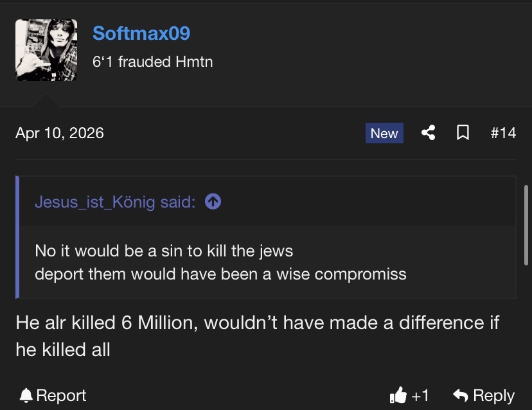The image size is (532, 410).
Task: Click the second line of the quoted text
Action: click(x=220, y=274)
